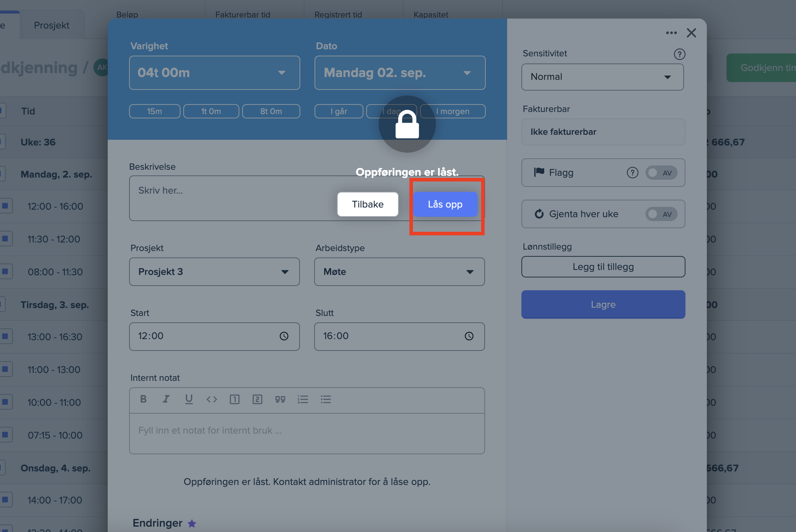Select the 8t 0m quick duration
Screen dimensions: 796x532
pyautogui.click(x=271, y=111)
